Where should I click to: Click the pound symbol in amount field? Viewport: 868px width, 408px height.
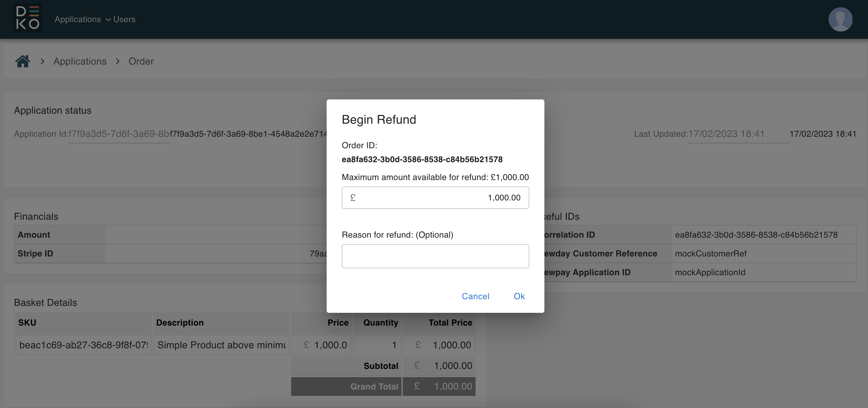(x=353, y=198)
